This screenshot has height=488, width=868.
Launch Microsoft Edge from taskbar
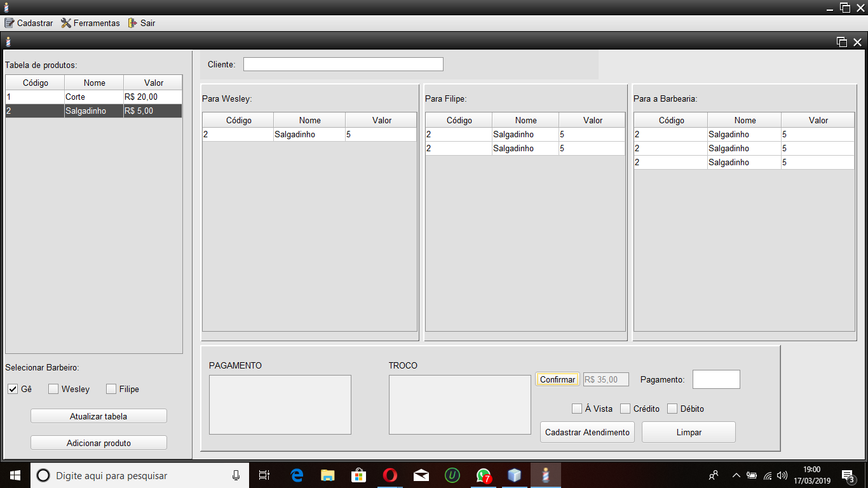[297, 475]
